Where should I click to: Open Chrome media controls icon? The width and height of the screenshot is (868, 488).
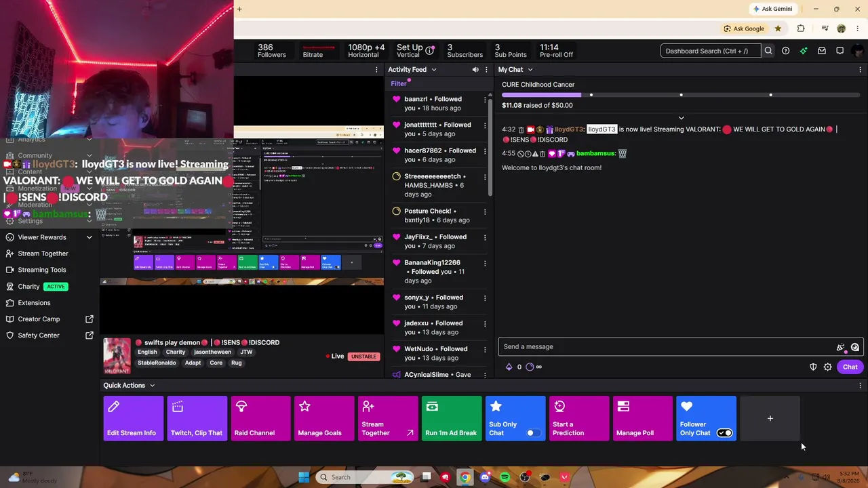coord(825,28)
